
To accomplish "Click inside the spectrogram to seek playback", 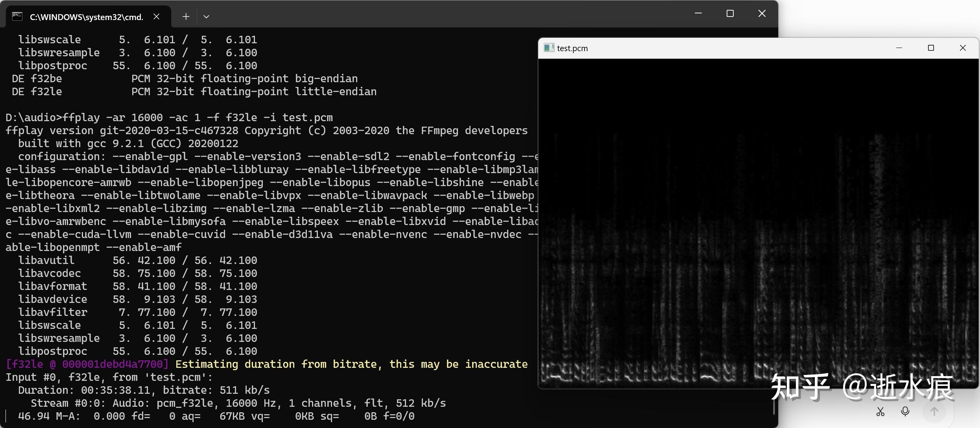I will [758, 224].
